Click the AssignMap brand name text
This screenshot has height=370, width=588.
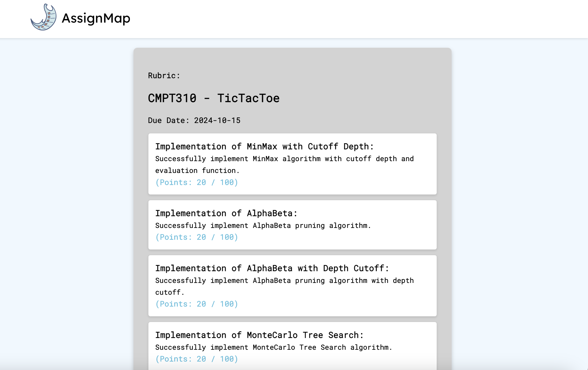(x=96, y=18)
